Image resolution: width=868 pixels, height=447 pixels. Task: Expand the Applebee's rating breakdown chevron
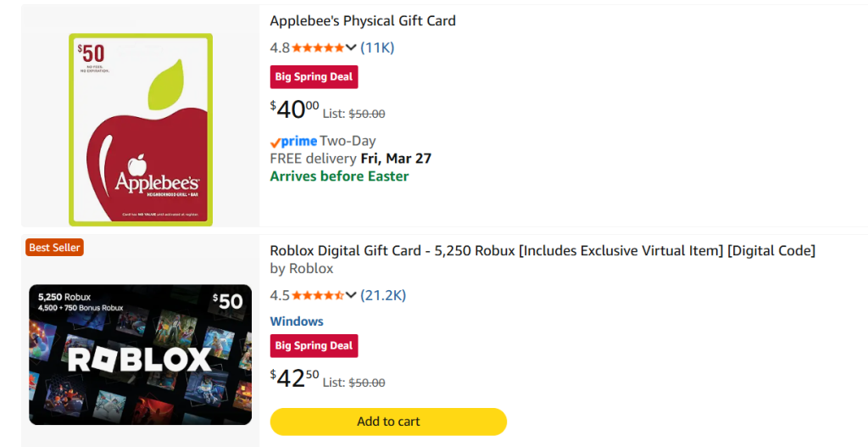click(351, 47)
